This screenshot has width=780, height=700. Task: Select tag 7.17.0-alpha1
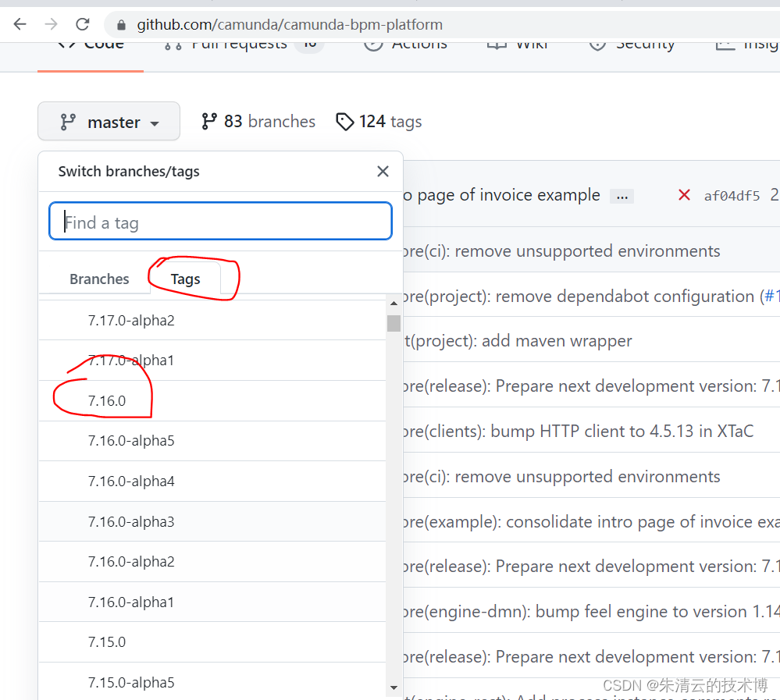point(212,361)
